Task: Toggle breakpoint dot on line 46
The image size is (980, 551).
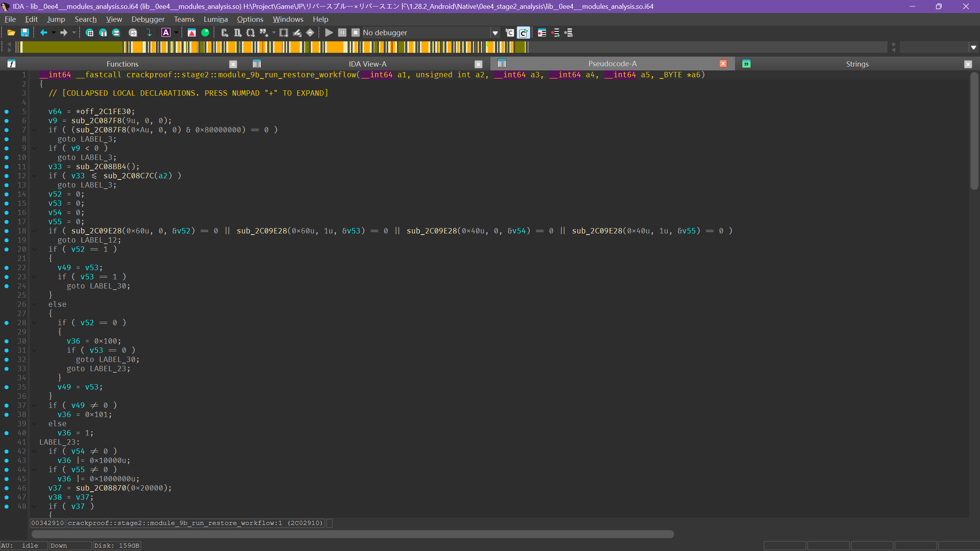Action: [7, 488]
